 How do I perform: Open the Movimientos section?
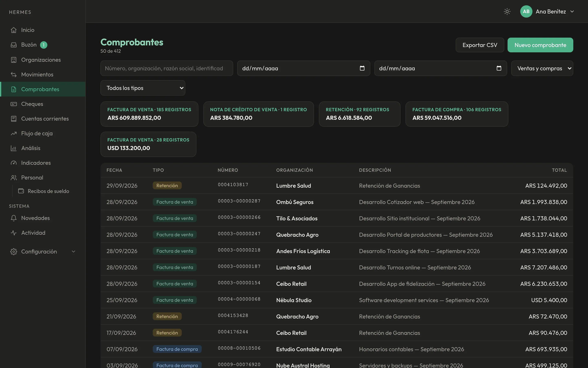[x=43, y=74]
